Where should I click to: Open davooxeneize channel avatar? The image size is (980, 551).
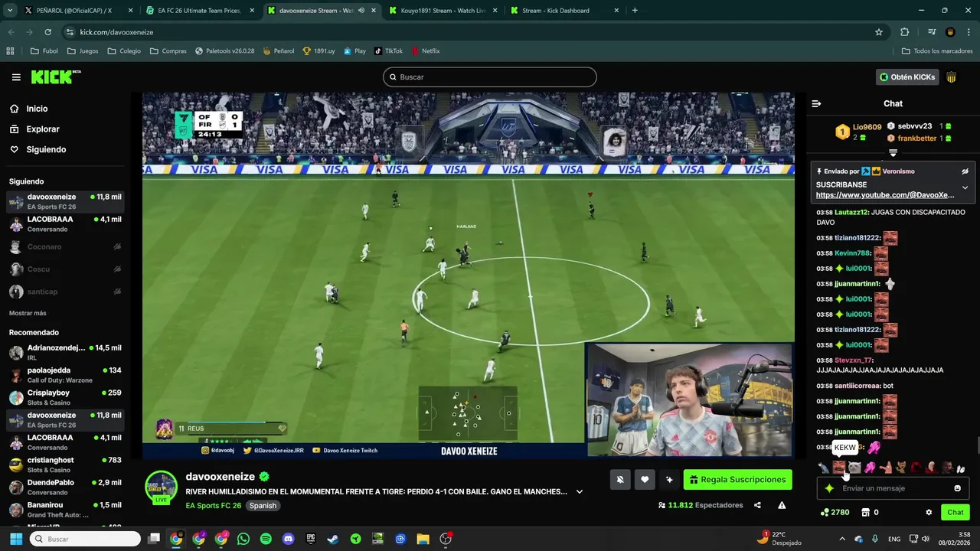pos(162,487)
